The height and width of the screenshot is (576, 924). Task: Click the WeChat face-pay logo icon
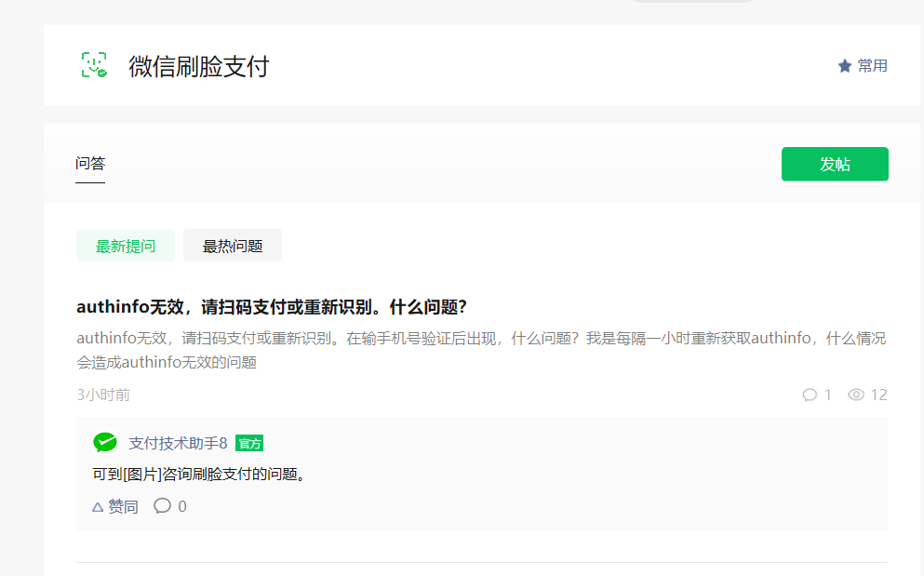pos(94,65)
